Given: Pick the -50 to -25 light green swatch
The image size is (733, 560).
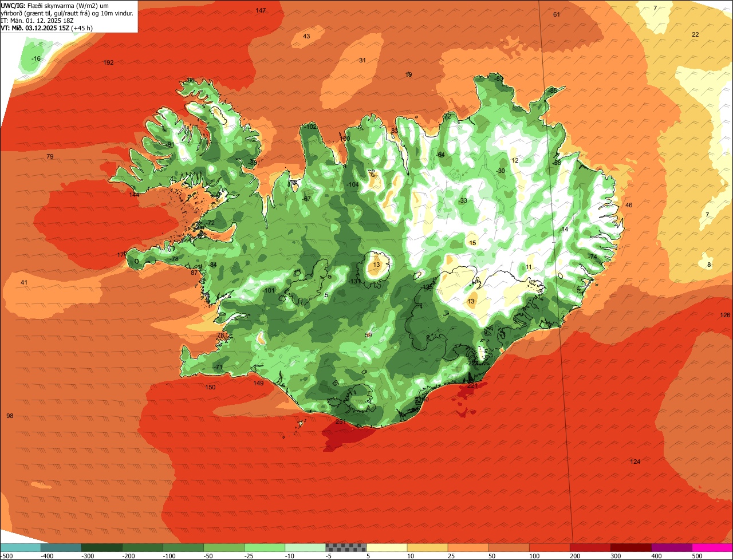Looking at the screenshot, I should coord(224,547).
